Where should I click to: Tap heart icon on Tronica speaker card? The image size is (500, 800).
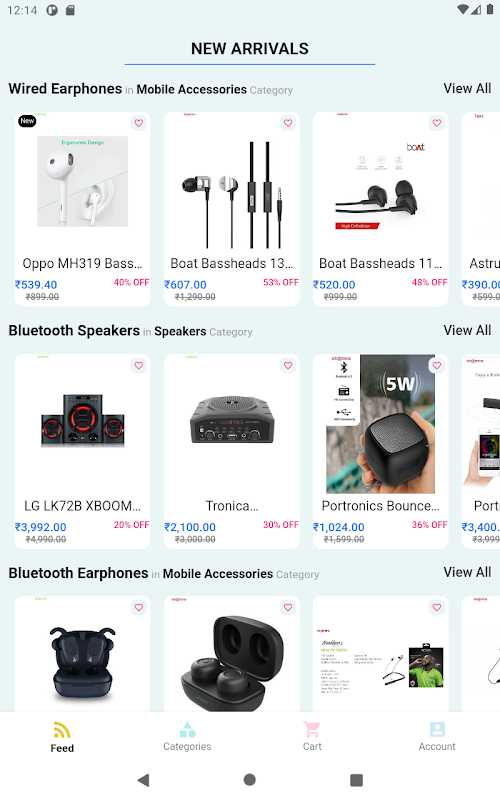[288, 365]
